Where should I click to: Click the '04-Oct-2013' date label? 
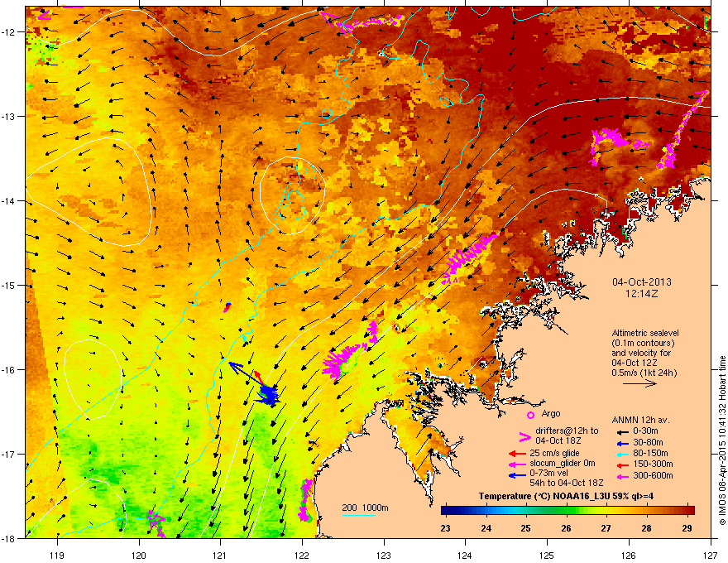[642, 282]
